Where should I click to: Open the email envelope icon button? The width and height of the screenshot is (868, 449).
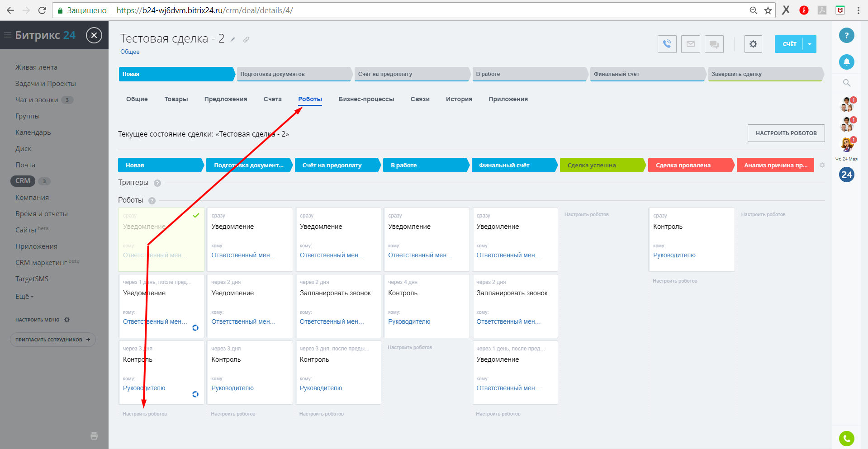(x=690, y=44)
